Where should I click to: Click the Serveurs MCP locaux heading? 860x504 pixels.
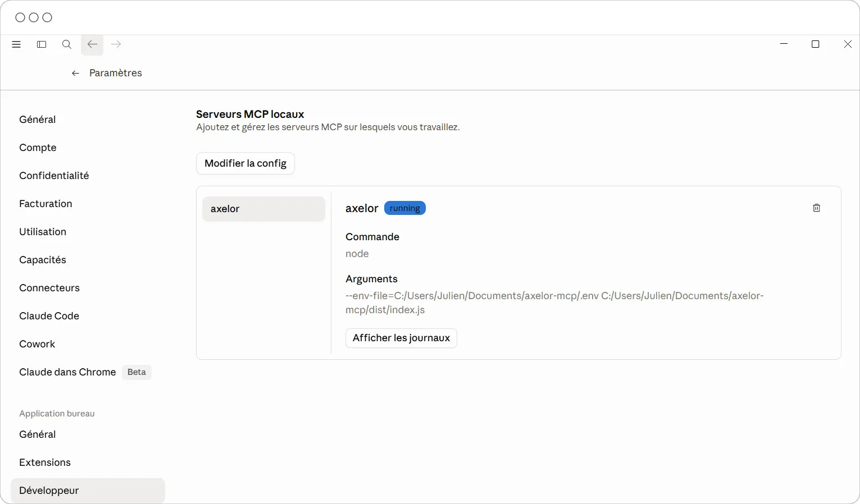[x=250, y=114]
